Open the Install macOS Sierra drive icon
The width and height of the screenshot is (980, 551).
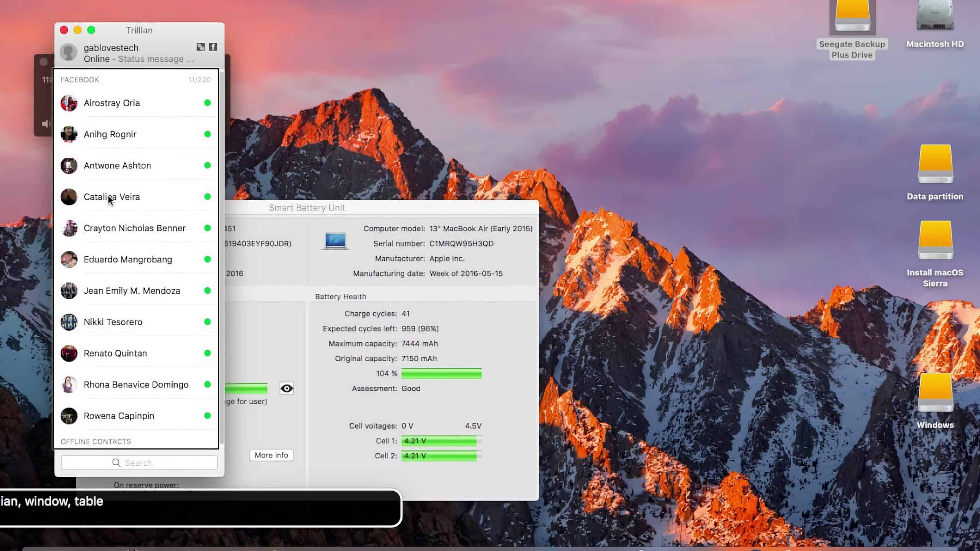click(x=935, y=240)
